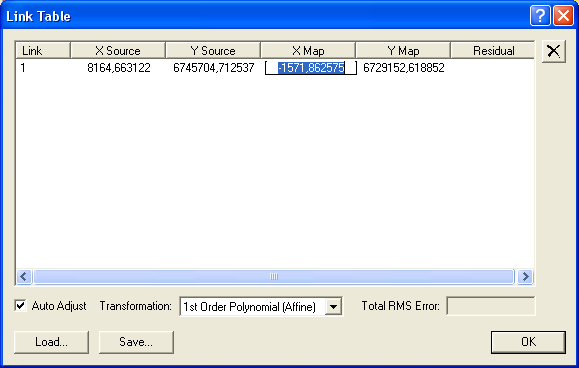Viewport: 579px width, 368px height.
Task: Click the X Source column header
Action: [118, 51]
